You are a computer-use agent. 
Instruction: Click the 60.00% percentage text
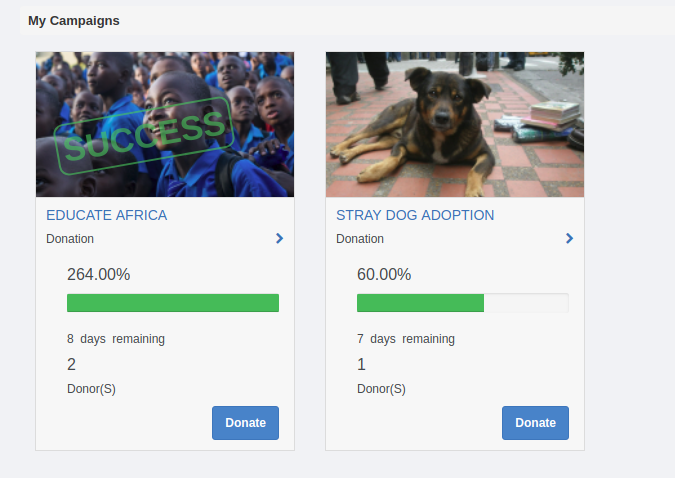coord(384,274)
